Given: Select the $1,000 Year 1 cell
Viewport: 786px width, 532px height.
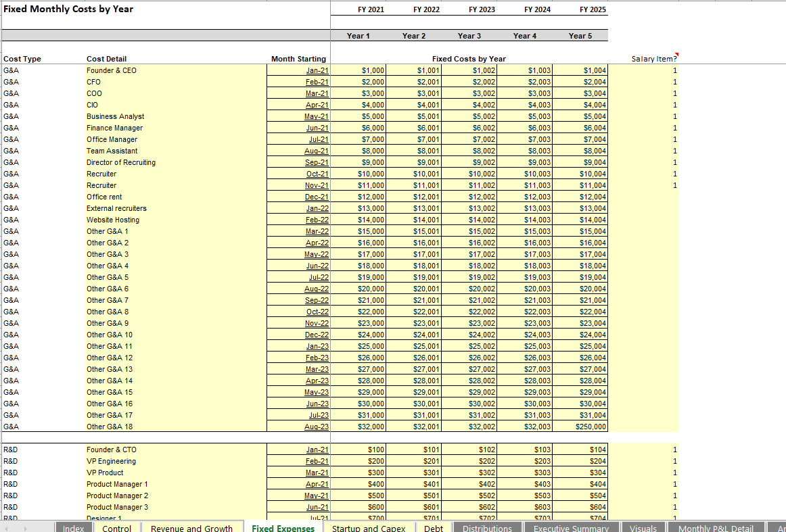Looking at the screenshot, I should 359,70.
